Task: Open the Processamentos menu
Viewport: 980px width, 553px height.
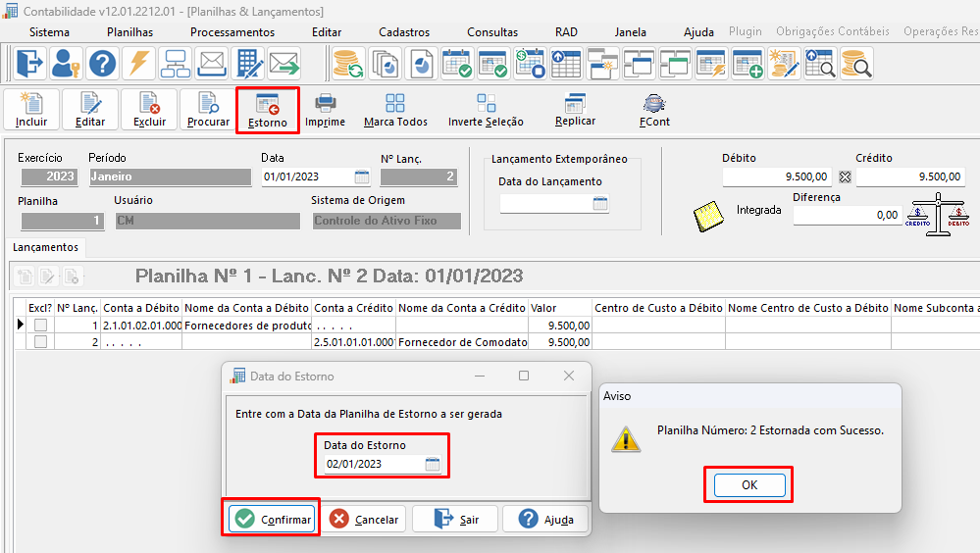Action: (232, 32)
